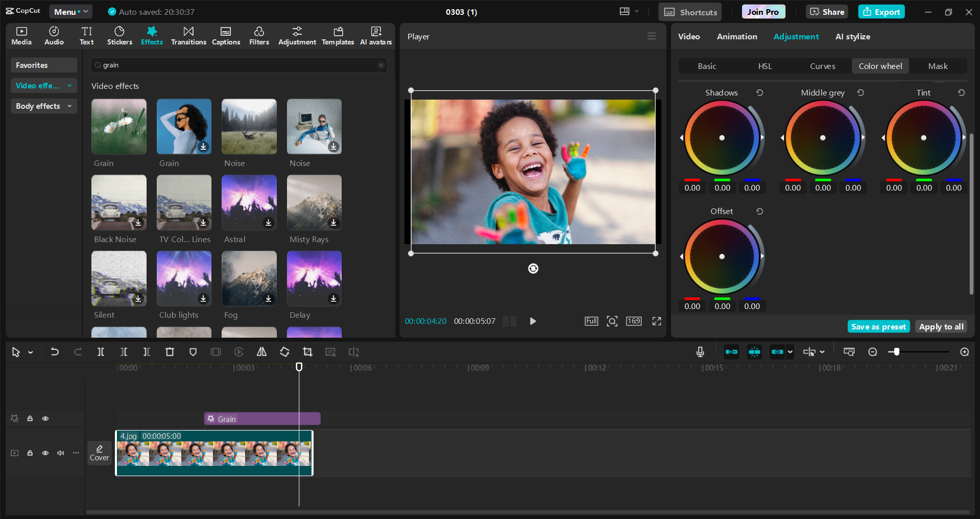The height and width of the screenshot is (519, 980).
Task: Click the Rotate icon on the timeline toolbar
Action: (284, 351)
